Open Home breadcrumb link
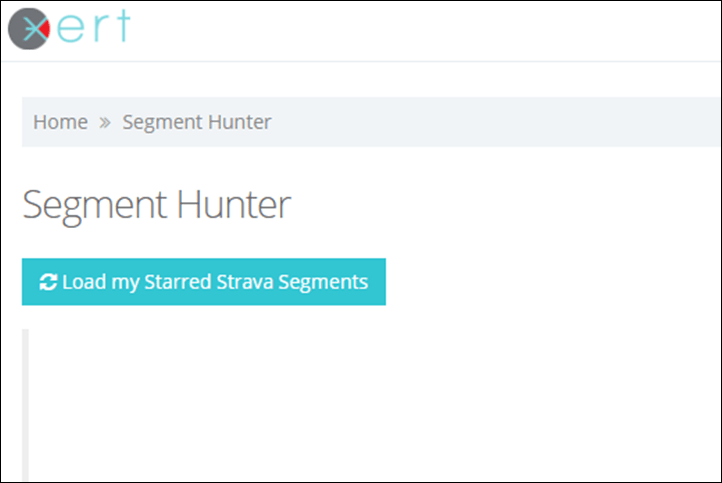Viewport: 722px width, 483px height. click(60, 122)
